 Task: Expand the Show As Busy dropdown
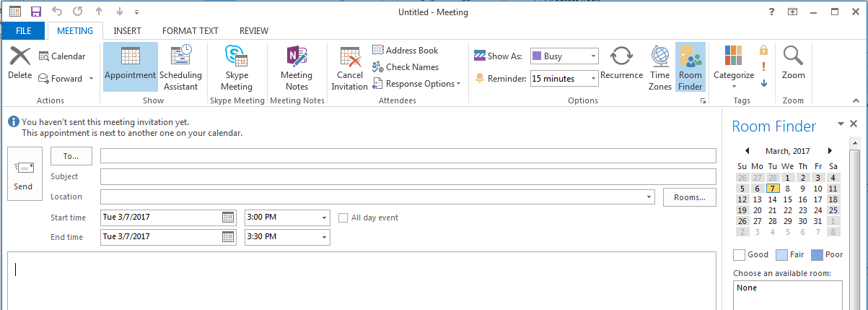(593, 56)
